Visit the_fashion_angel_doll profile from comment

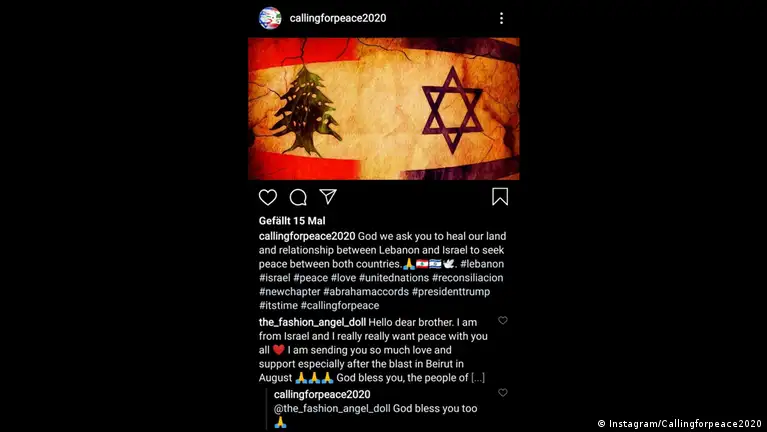pos(312,322)
